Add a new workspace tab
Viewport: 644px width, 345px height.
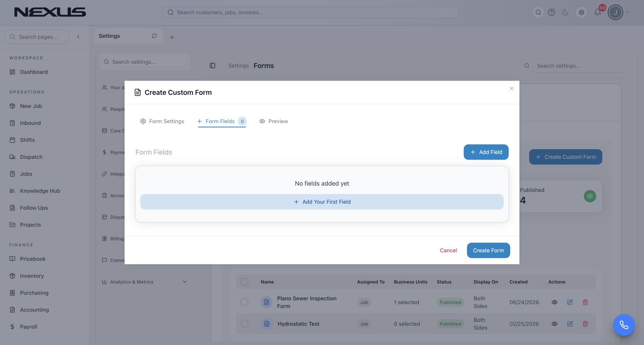coord(172,37)
